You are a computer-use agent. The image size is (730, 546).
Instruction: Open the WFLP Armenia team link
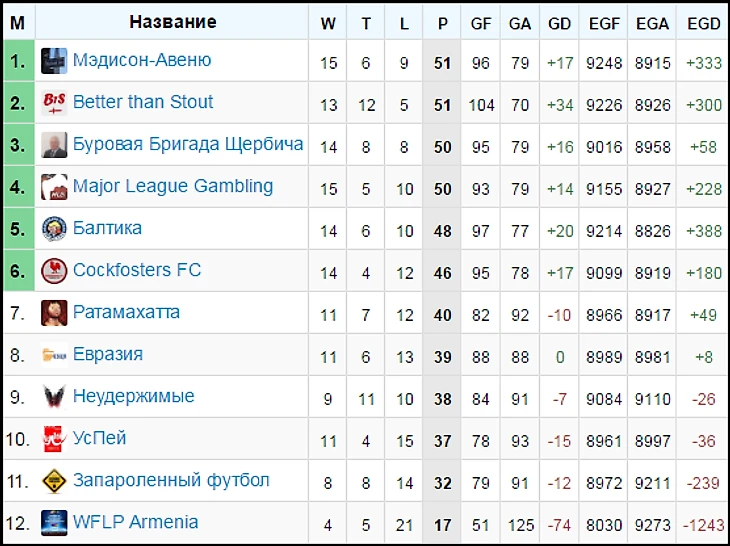point(135,522)
